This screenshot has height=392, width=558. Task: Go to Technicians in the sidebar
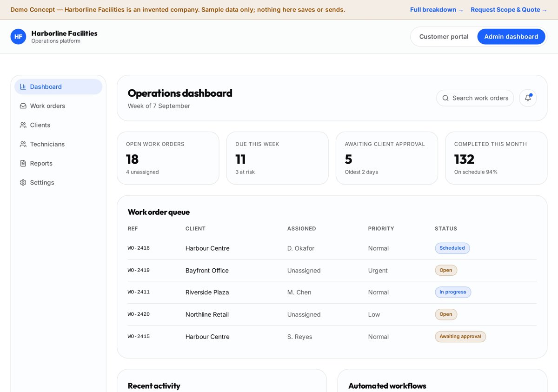(x=59, y=144)
